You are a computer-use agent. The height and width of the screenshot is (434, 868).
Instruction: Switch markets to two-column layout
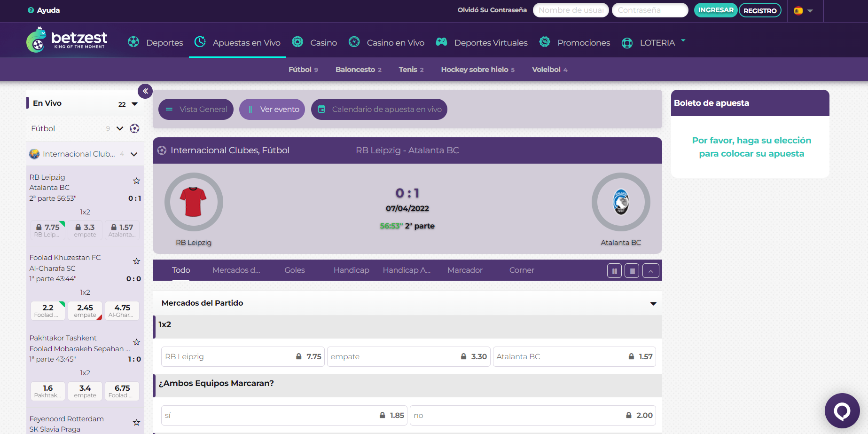[614, 271]
